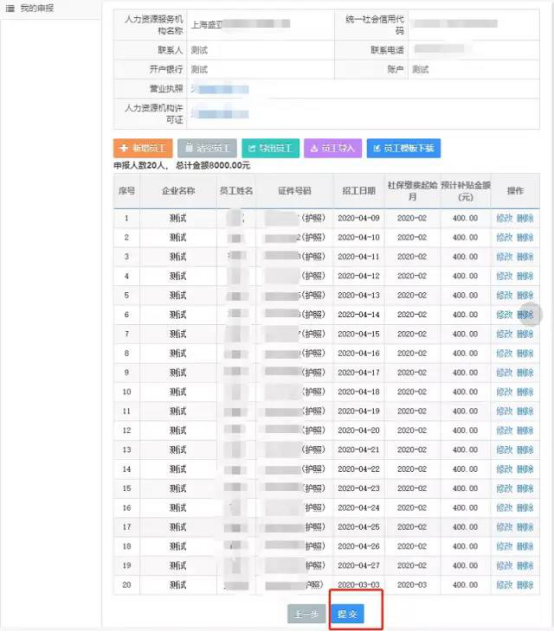
Task: Click the 招工日期 column header
Action: [x=359, y=191]
